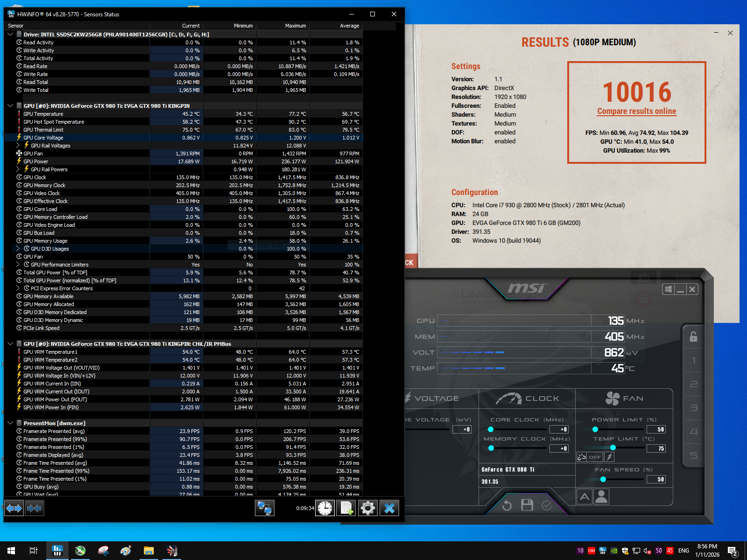Save Afterburner profile with floppy icon

(x=527, y=505)
